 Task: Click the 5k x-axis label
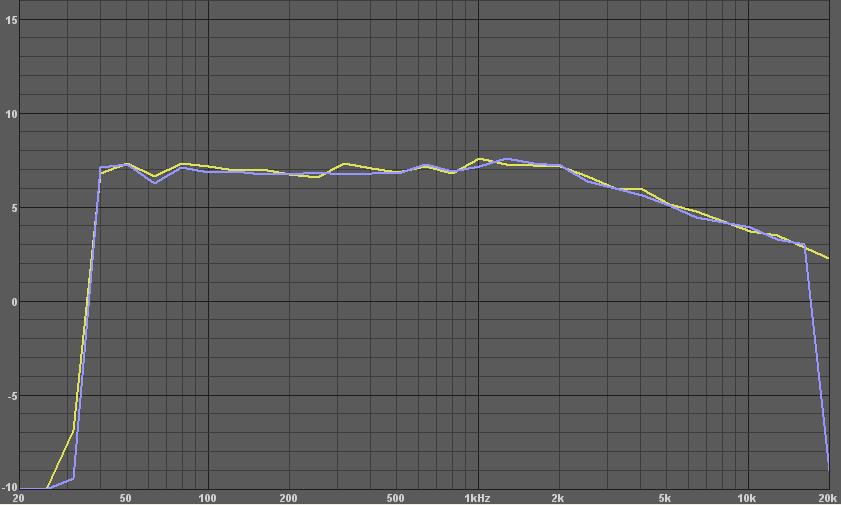click(665, 499)
